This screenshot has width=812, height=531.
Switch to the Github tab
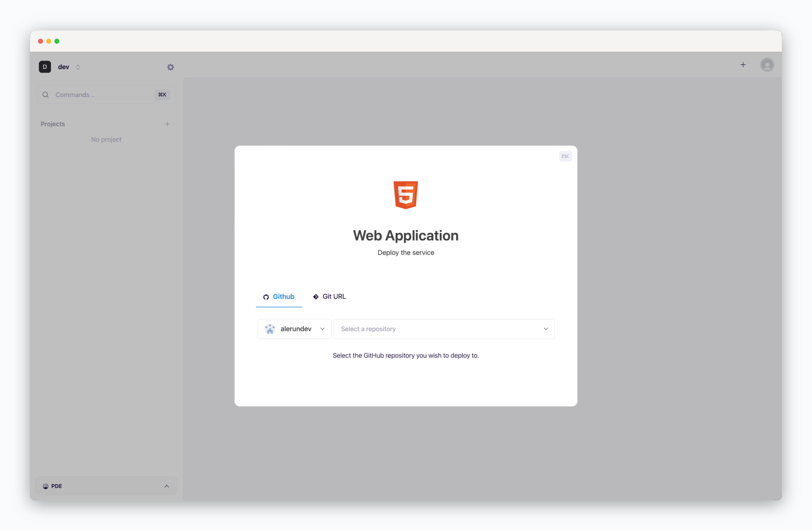279,297
